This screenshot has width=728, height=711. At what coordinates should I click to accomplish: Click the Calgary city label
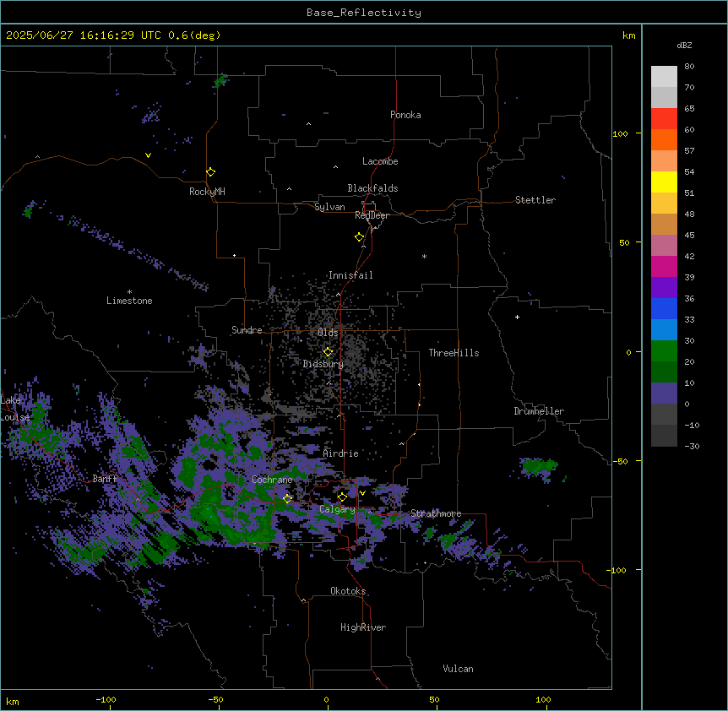pos(337,509)
